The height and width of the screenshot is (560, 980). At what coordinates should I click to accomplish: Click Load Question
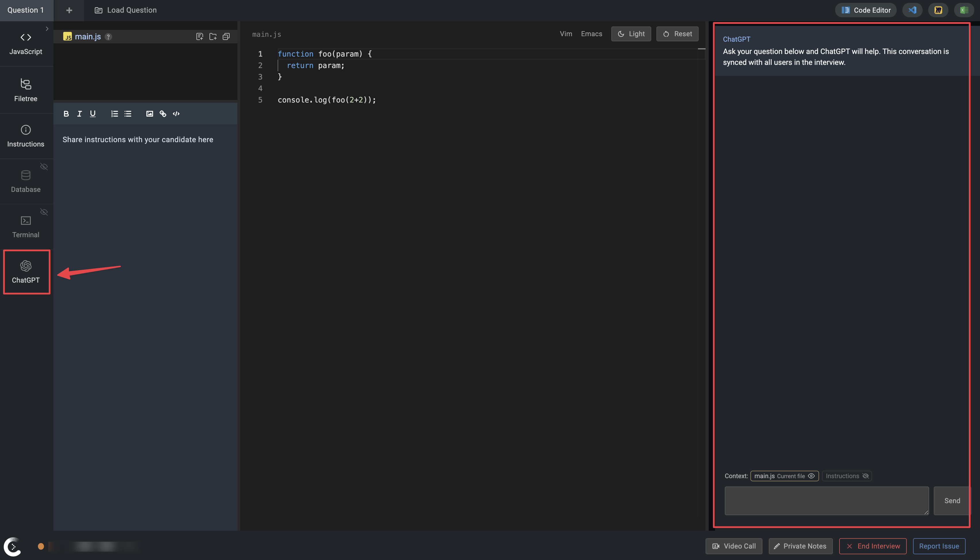click(x=126, y=10)
